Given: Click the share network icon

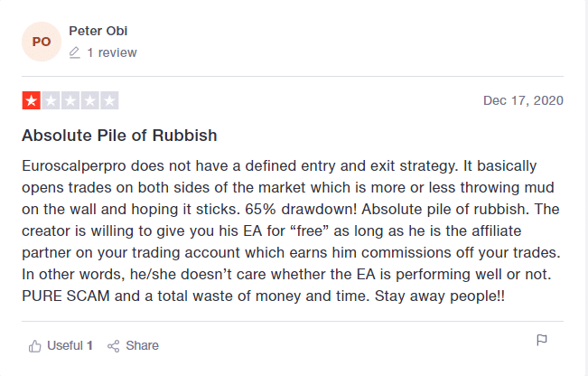Looking at the screenshot, I should coord(113,346).
